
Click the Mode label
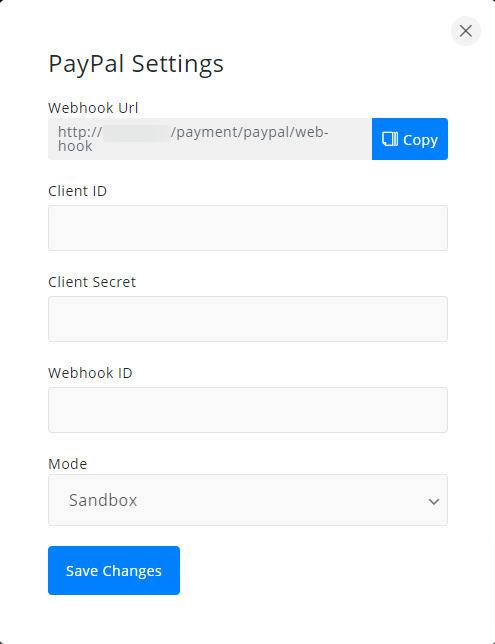[67, 464]
